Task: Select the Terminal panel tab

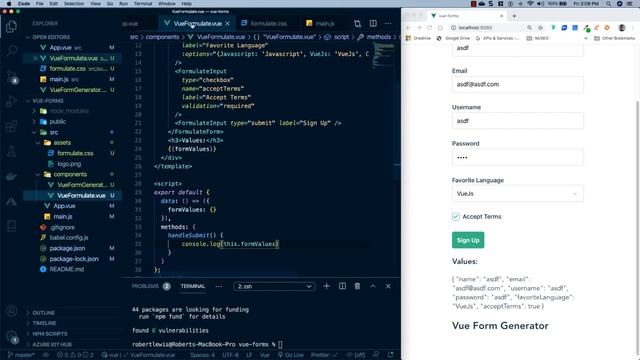Action: click(193, 286)
